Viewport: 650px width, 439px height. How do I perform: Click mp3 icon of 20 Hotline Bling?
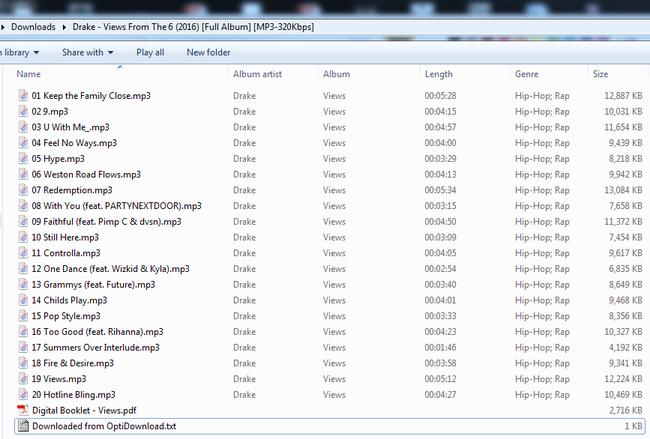(23, 395)
